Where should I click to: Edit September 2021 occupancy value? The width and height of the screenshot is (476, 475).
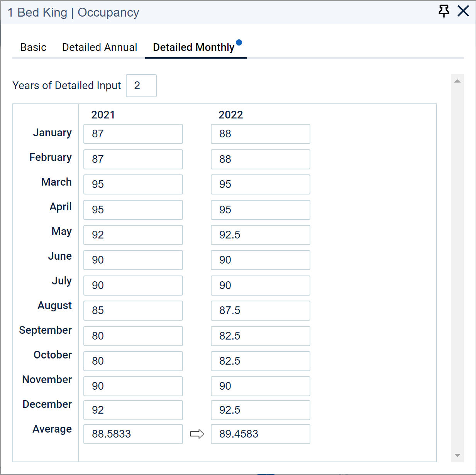coord(133,336)
